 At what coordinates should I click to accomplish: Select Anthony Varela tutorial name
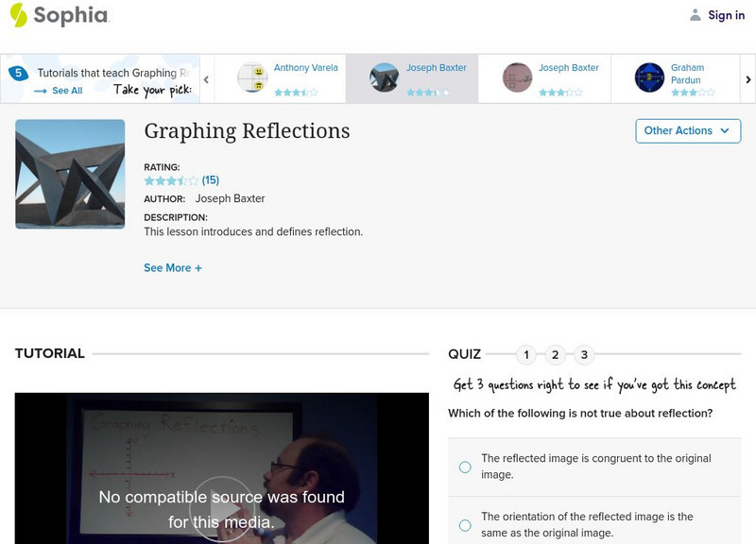coord(305,68)
